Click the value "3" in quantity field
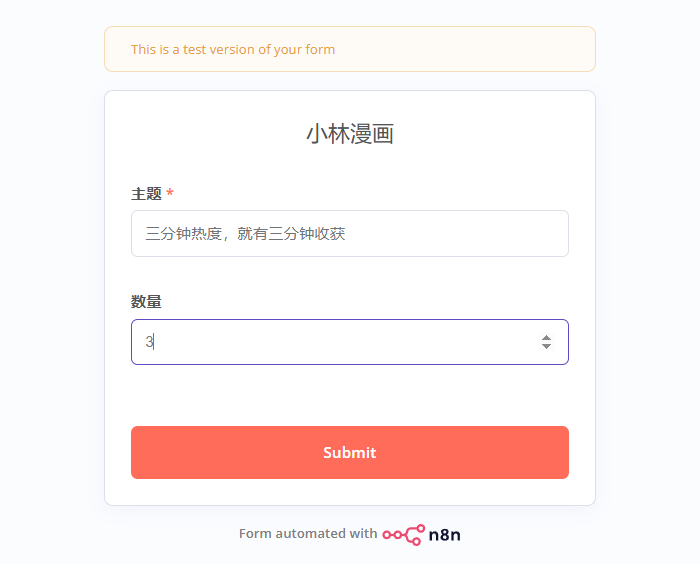 pos(149,342)
